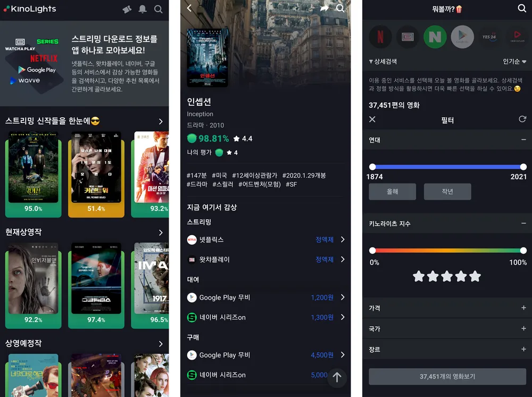Screen dimensions: 532x397
Task: Expand 스트리밍 신작들을 한눈에 section arrow
Action: (161, 121)
